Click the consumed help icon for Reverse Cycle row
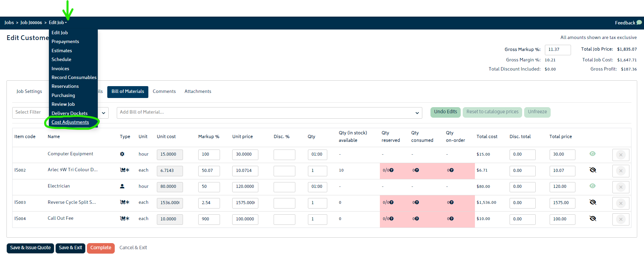The width and height of the screenshot is (644, 256). [417, 202]
